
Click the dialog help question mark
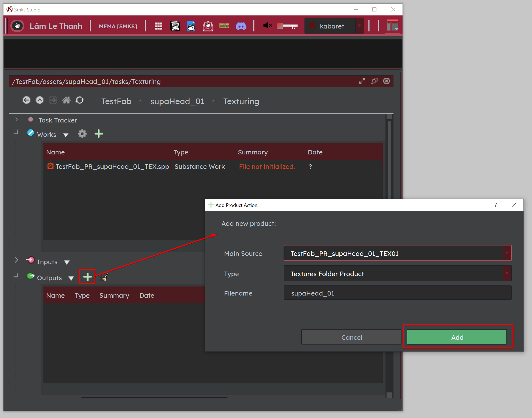point(495,205)
